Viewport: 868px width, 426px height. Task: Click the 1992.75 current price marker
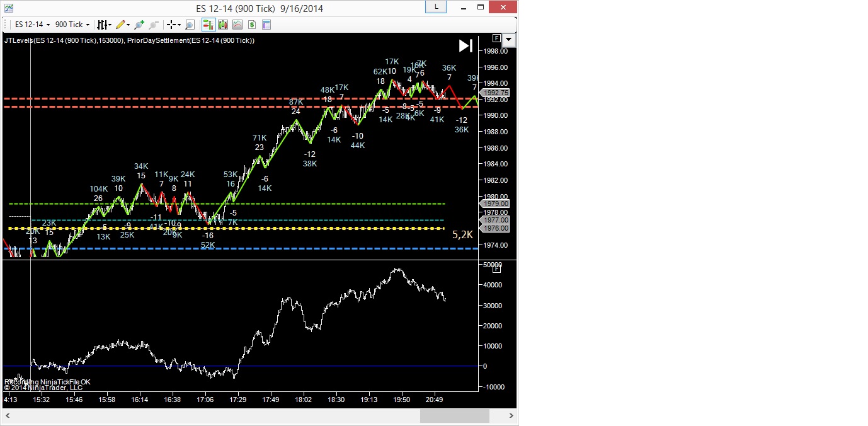pyautogui.click(x=495, y=93)
